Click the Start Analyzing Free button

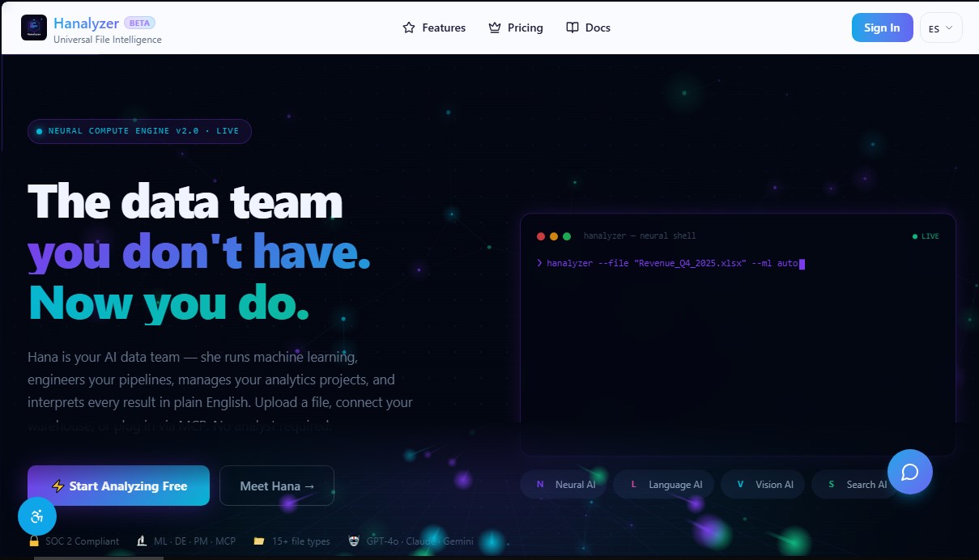click(x=118, y=486)
